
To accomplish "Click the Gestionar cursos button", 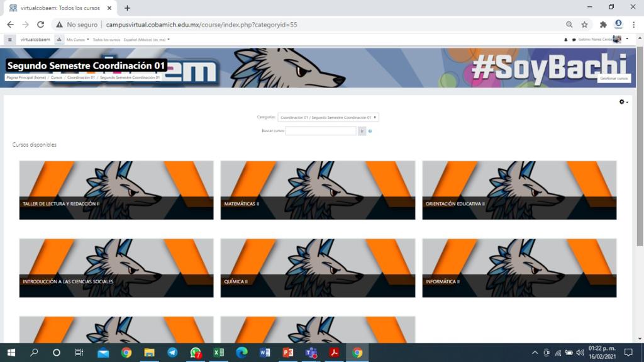I will pos(613,79).
